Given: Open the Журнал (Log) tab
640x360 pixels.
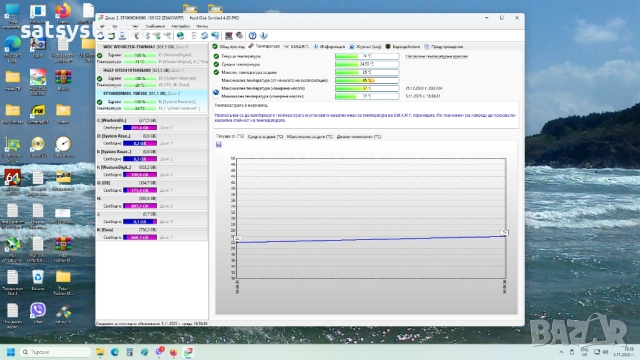Looking at the screenshot, I should 365,47.
